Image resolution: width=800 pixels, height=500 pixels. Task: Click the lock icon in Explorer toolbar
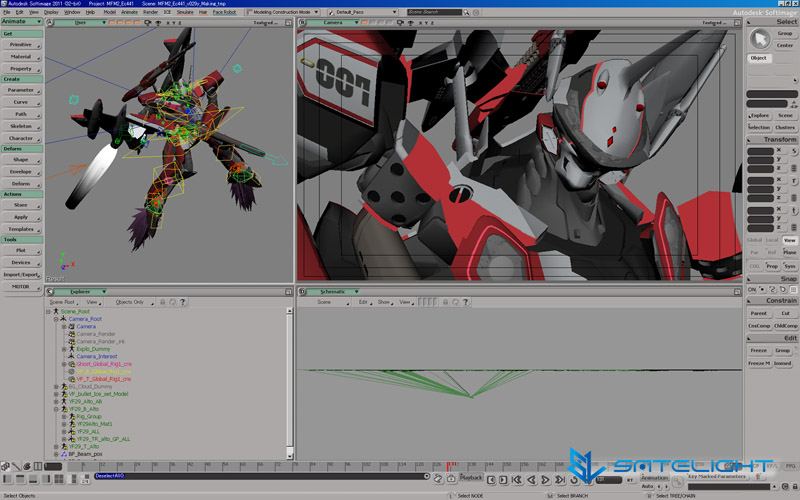162,301
